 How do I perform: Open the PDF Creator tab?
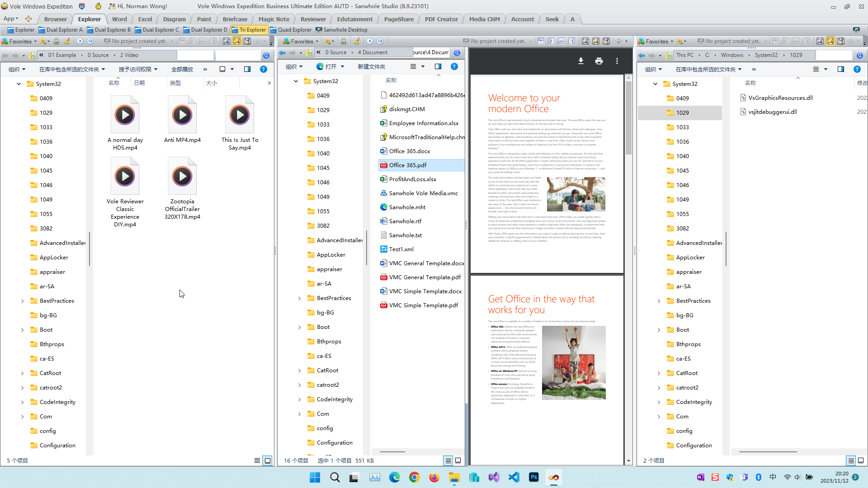point(441,19)
